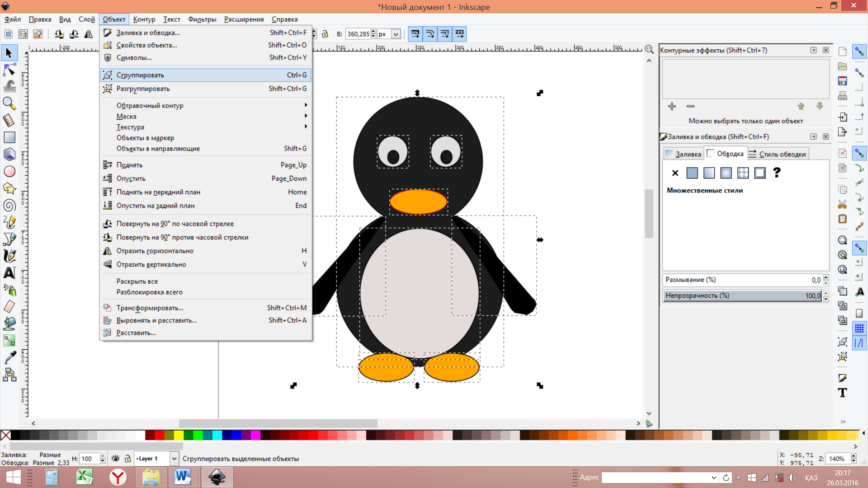Toggle layer lock in status bar

click(x=128, y=459)
